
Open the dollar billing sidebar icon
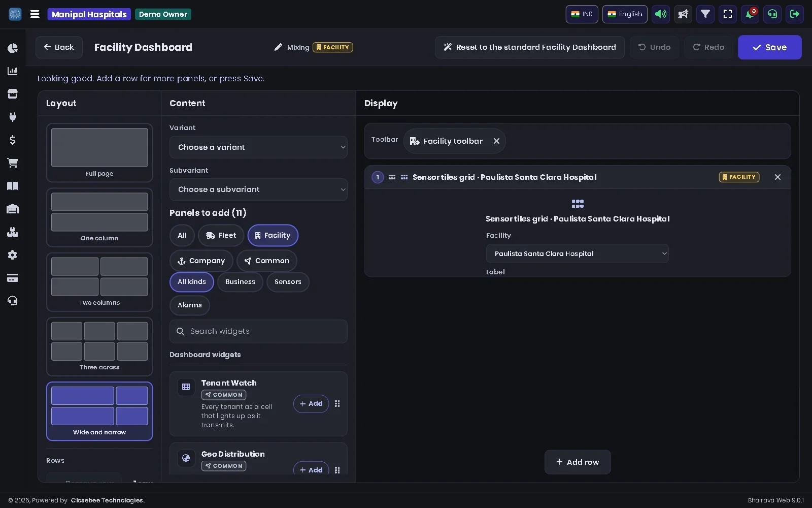click(x=13, y=140)
